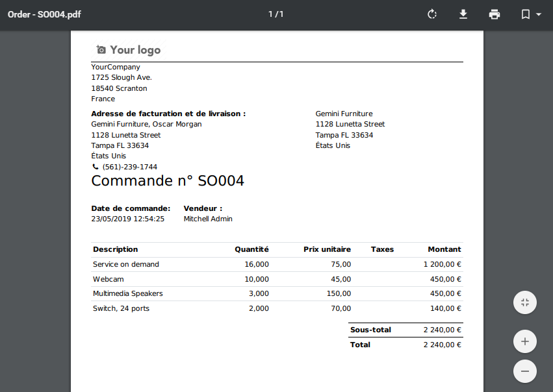Click the Description column header
Viewport: 553px width, 392px height.
tap(116, 249)
